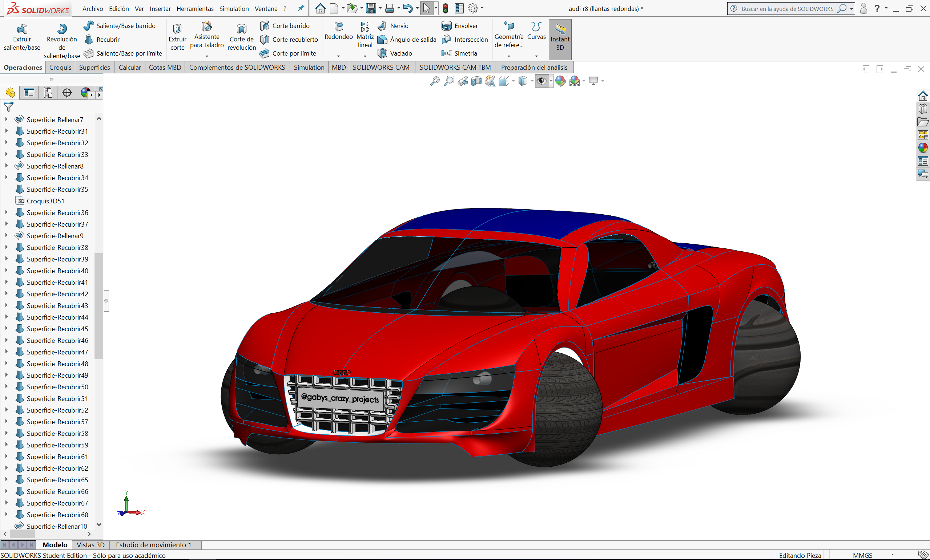Click the Rebuild traffic light icon
Screen dimensions: 930x560
click(x=445, y=8)
